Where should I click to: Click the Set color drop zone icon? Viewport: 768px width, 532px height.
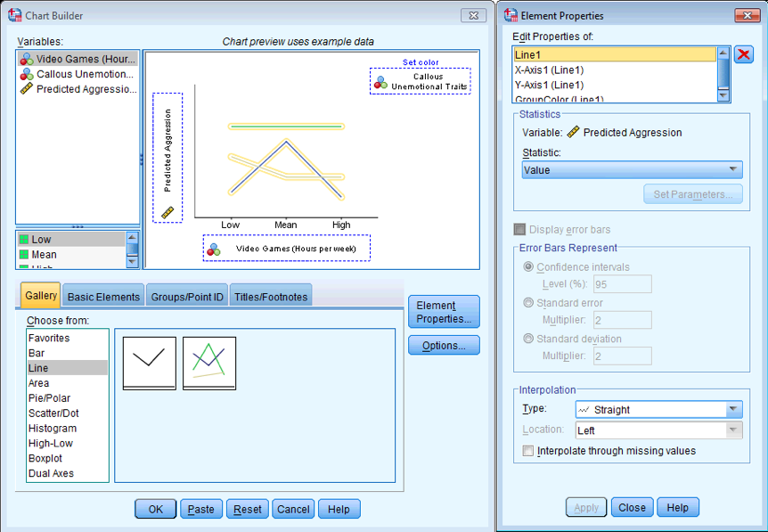[380, 82]
